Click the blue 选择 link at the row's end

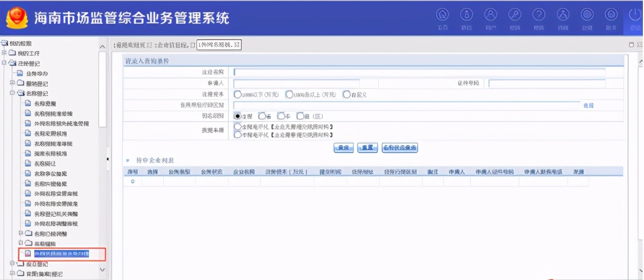click(x=589, y=106)
